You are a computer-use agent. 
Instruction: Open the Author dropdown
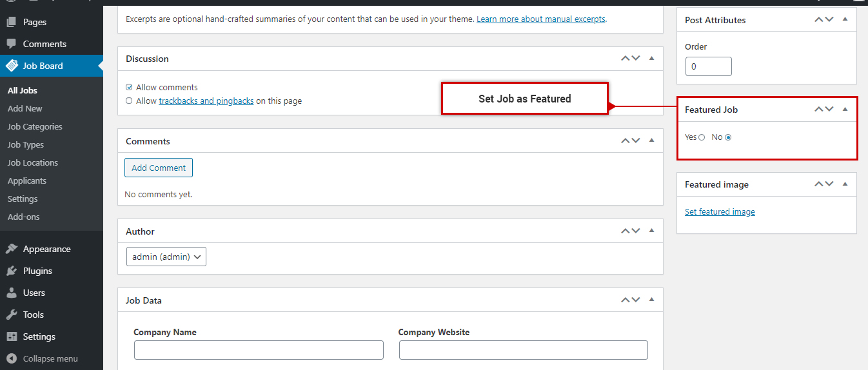tap(166, 257)
